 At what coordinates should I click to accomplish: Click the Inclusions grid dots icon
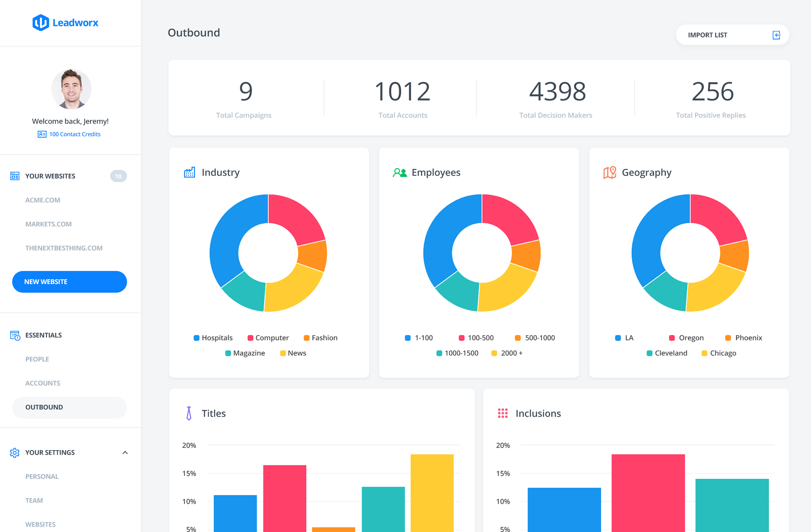pos(503,413)
